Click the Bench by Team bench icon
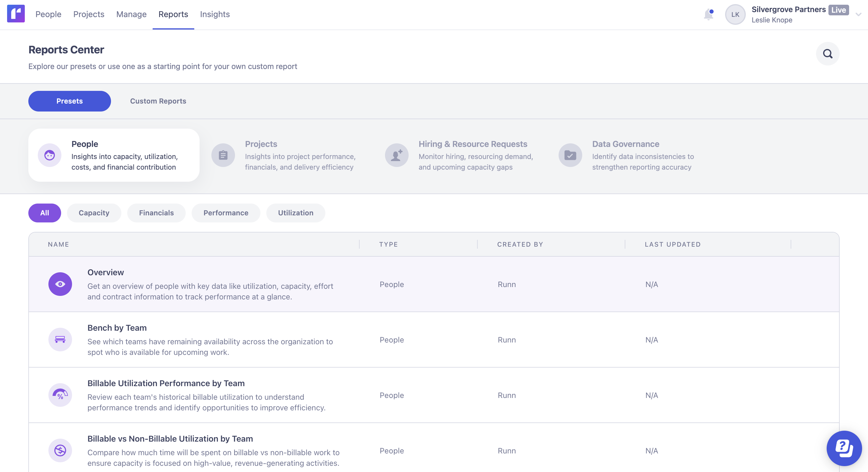Viewport: 868px width, 472px height. point(60,339)
